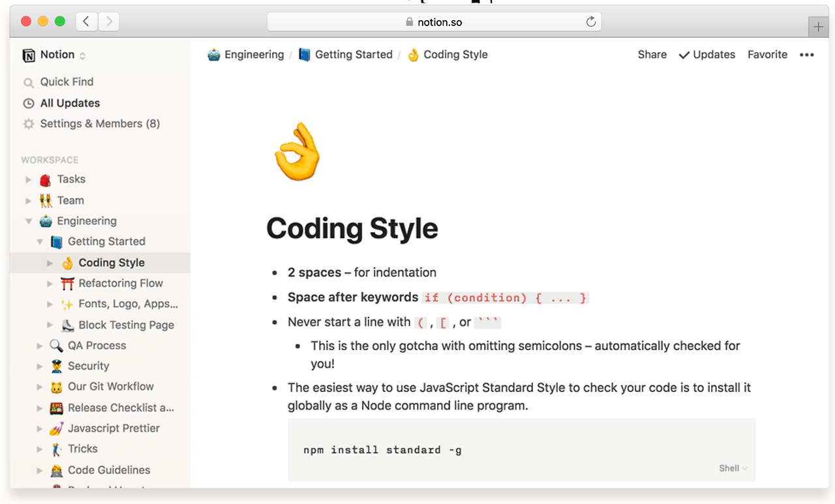
Task: Click the WORKSPACE section header
Action: pos(50,160)
